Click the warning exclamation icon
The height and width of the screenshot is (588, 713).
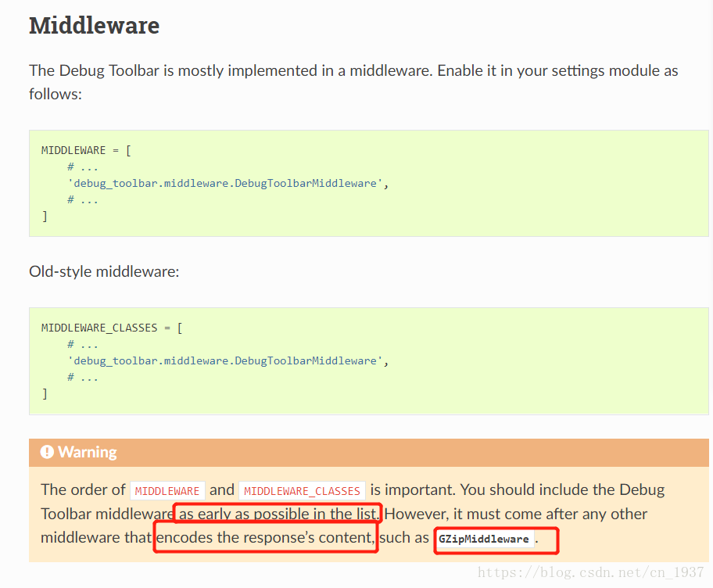[47, 452]
